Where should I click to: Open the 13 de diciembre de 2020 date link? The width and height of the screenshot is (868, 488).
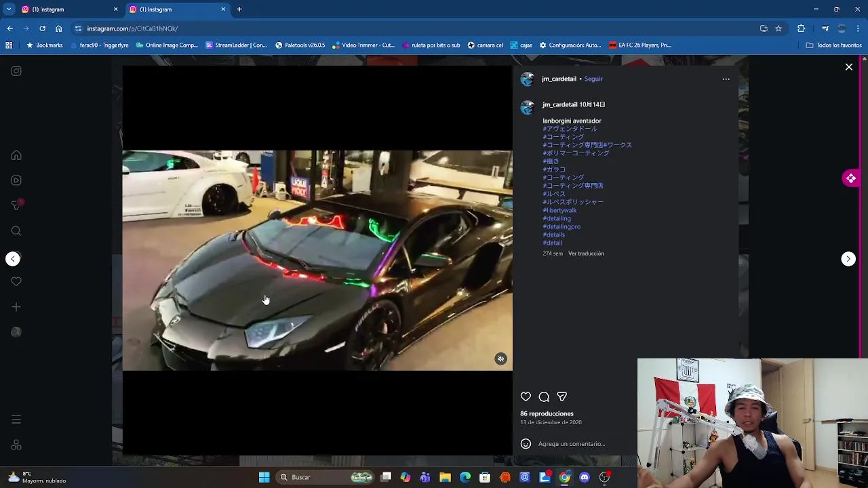(x=551, y=422)
